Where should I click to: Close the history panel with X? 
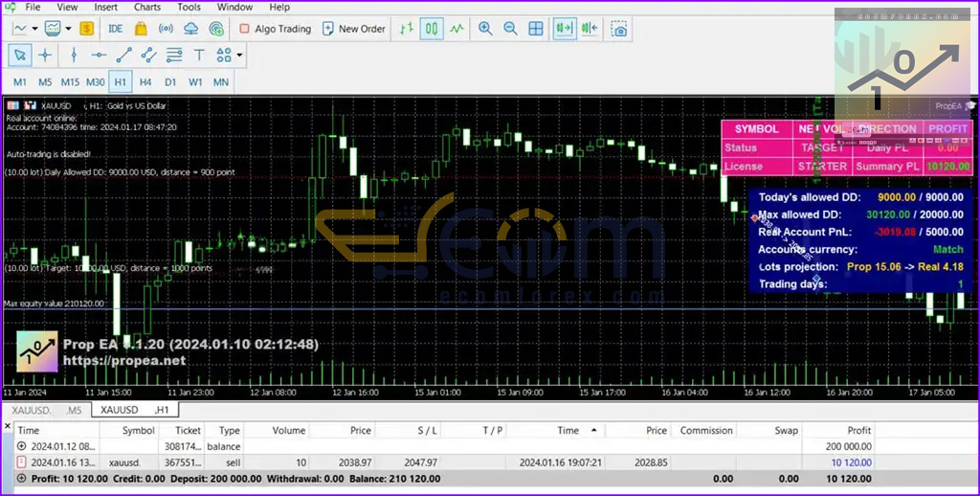[x=8, y=426]
